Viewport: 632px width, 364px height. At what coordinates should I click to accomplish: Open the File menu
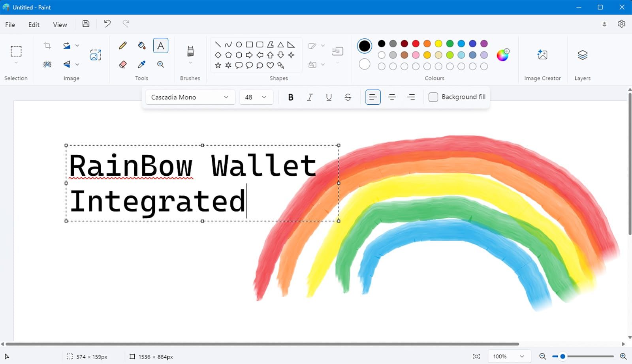click(10, 24)
